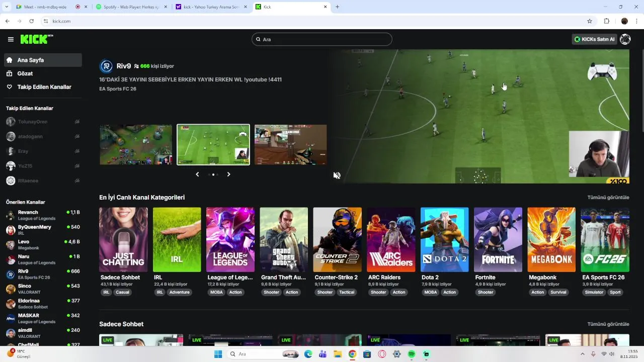
Task: Open Eldorinaa avatar in recommended channels
Action: 10,304
